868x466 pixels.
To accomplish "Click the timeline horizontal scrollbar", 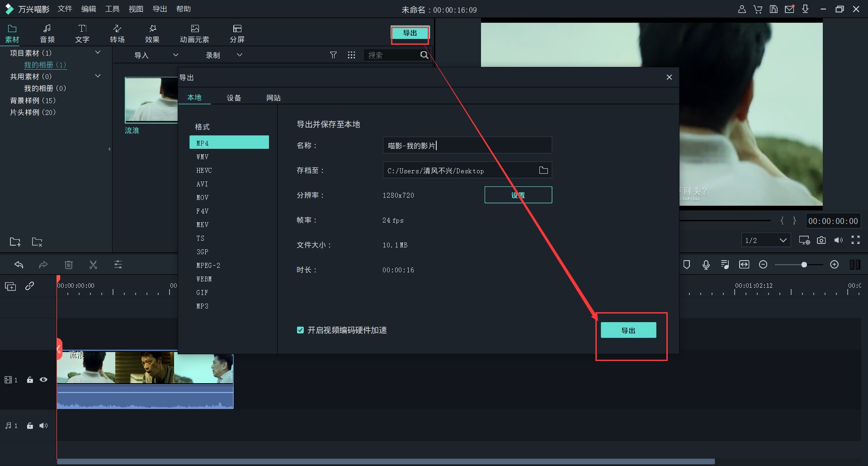I will 386,461.
